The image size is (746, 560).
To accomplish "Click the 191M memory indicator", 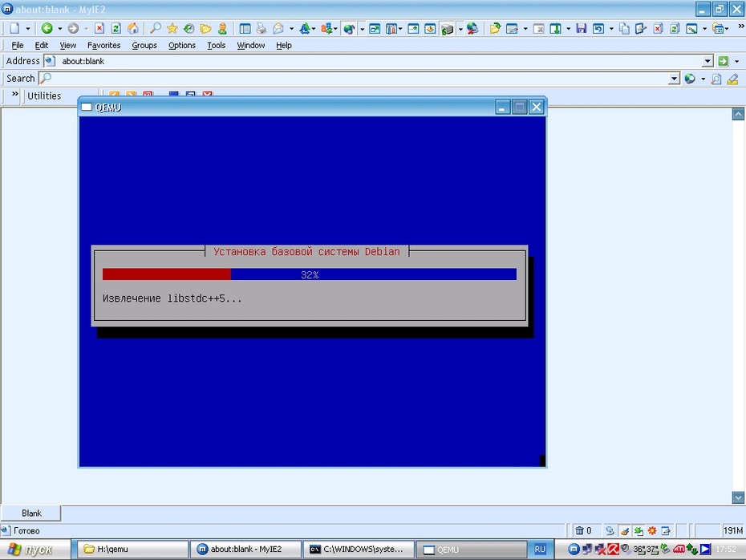I will click(x=732, y=530).
